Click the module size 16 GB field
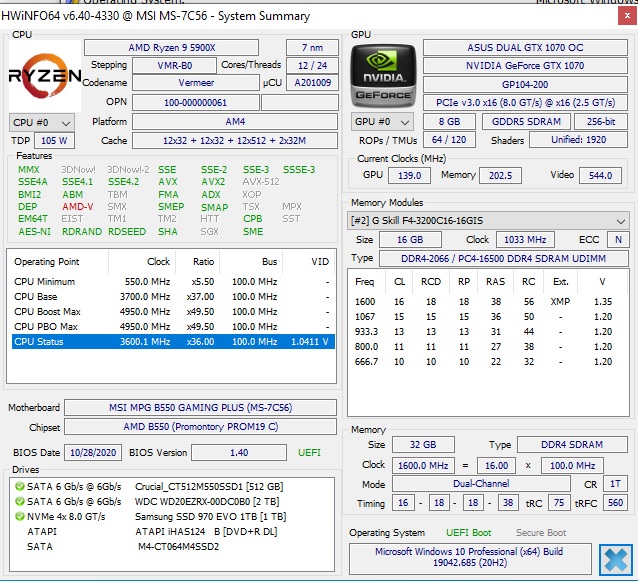The height and width of the screenshot is (583, 638). coord(410,240)
